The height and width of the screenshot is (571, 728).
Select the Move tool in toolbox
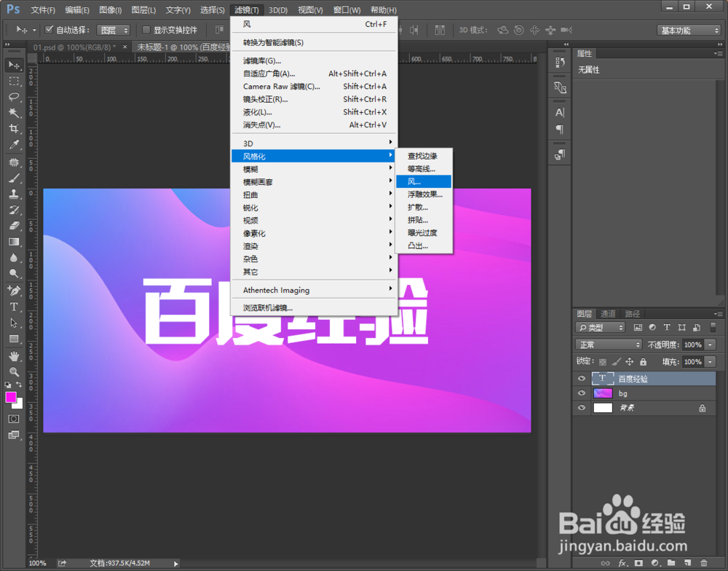[14, 66]
